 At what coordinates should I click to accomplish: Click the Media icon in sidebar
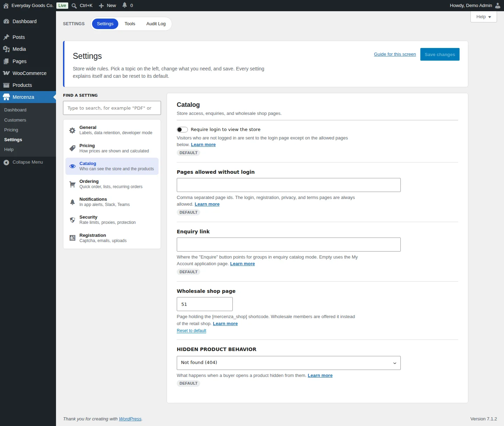pyautogui.click(x=6, y=49)
